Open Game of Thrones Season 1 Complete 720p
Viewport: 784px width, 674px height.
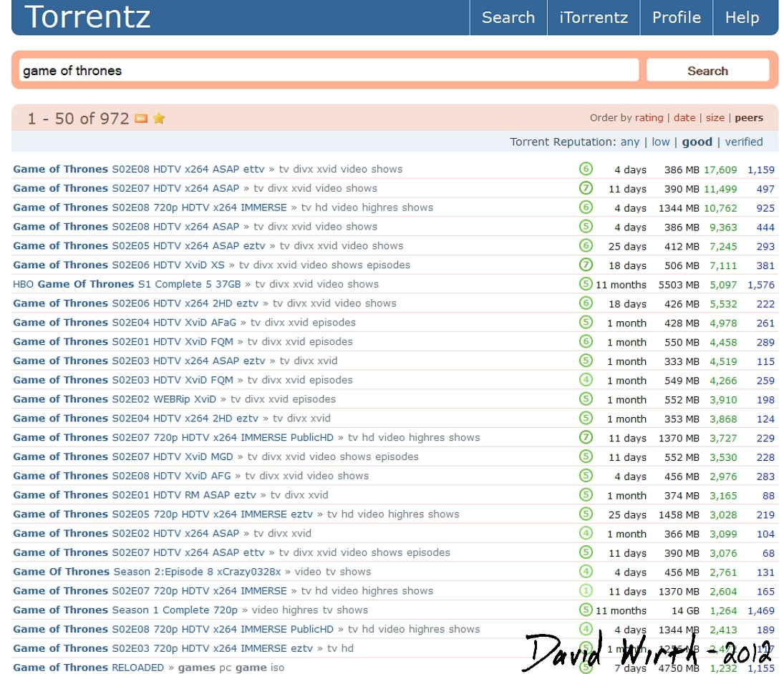click(125, 610)
